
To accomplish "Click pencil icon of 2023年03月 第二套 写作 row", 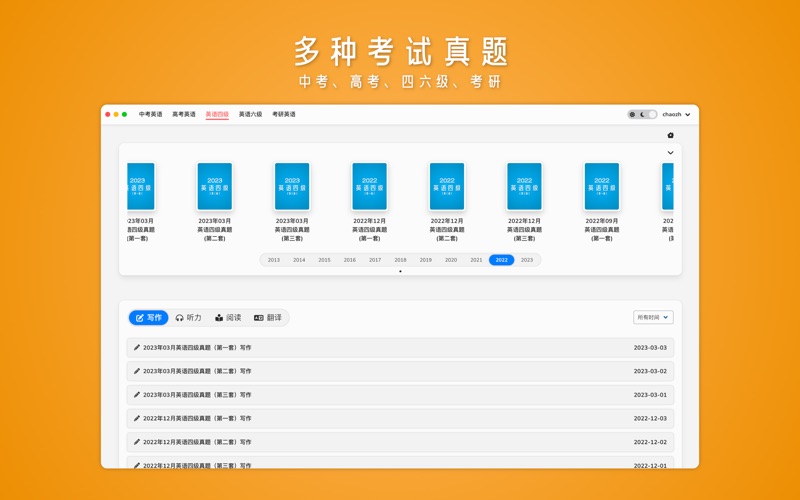I will [x=137, y=371].
